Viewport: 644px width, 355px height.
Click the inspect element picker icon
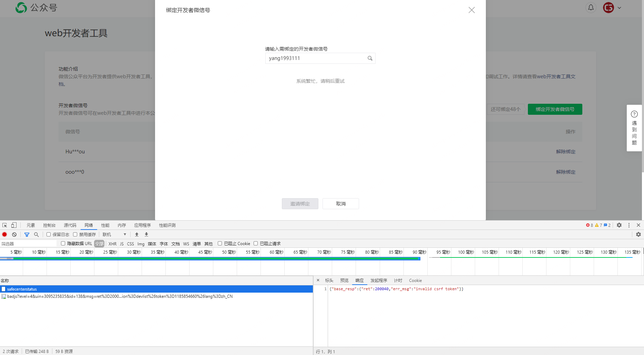coord(5,225)
